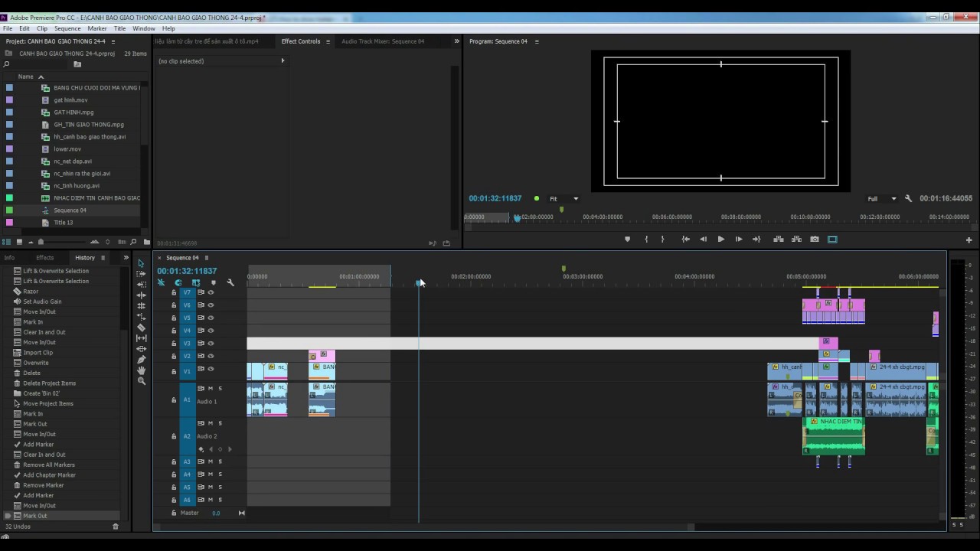This screenshot has height=551, width=980.
Task: Toggle visibility eye for track V3
Action: (x=211, y=344)
